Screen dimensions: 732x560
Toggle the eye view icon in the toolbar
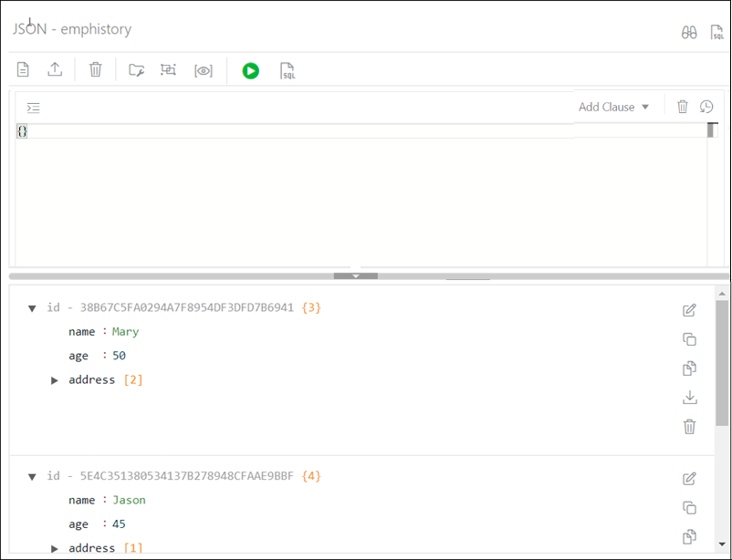(x=203, y=70)
